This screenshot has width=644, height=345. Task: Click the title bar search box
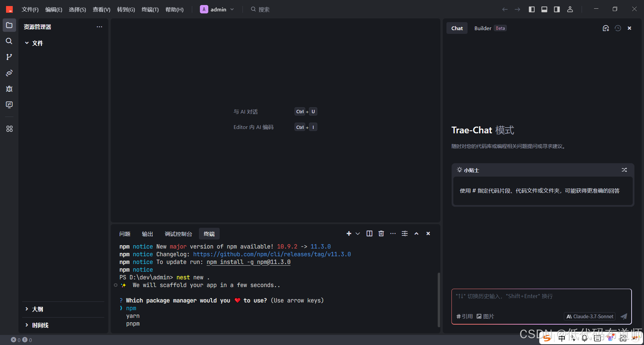point(260,9)
